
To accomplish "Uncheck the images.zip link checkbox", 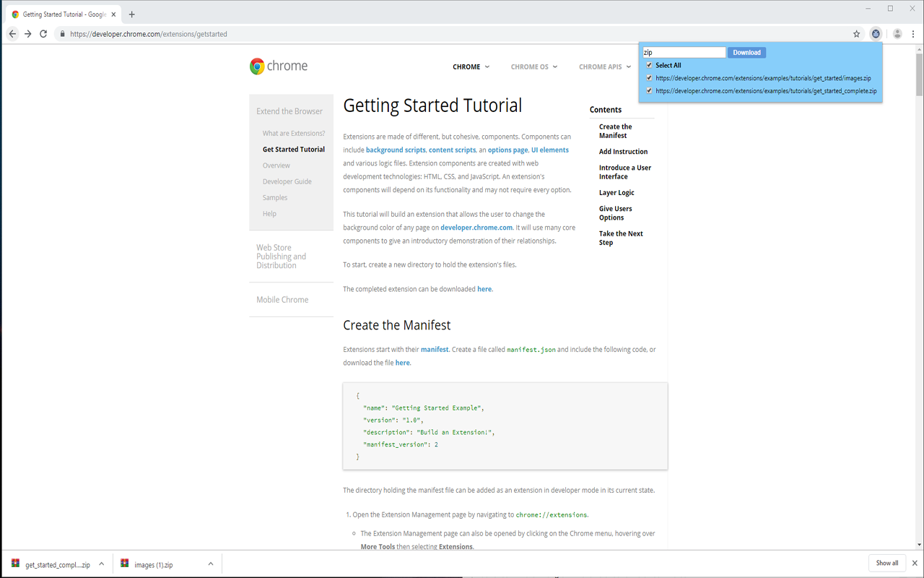I will click(x=649, y=78).
